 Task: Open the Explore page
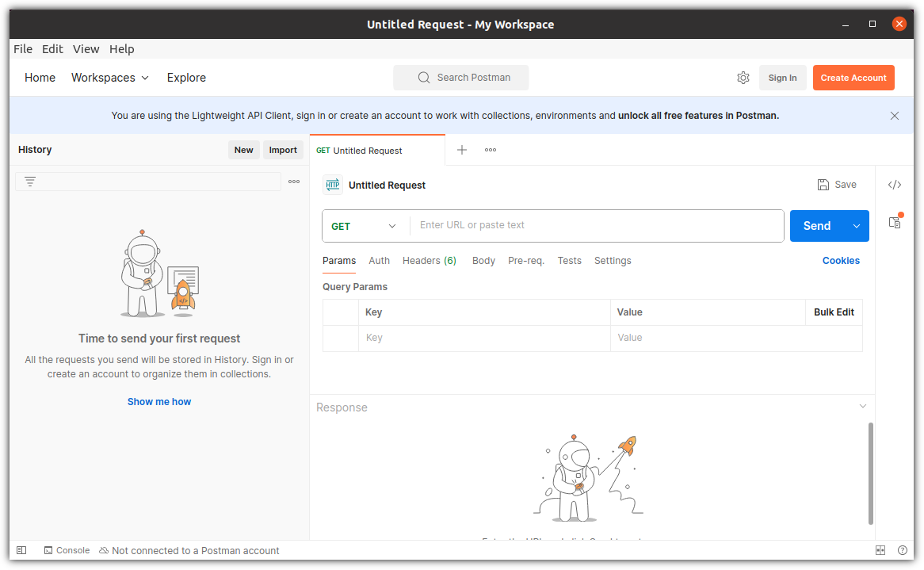[186, 78]
